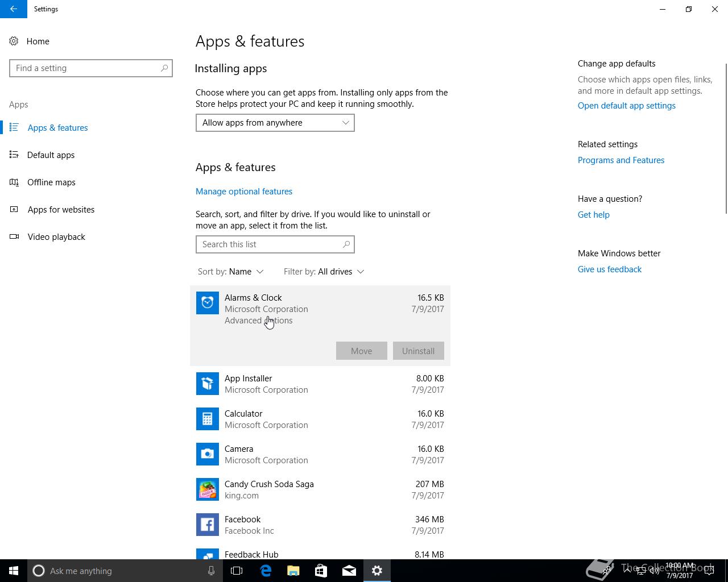Select Apps & features in the sidebar

(x=91, y=127)
